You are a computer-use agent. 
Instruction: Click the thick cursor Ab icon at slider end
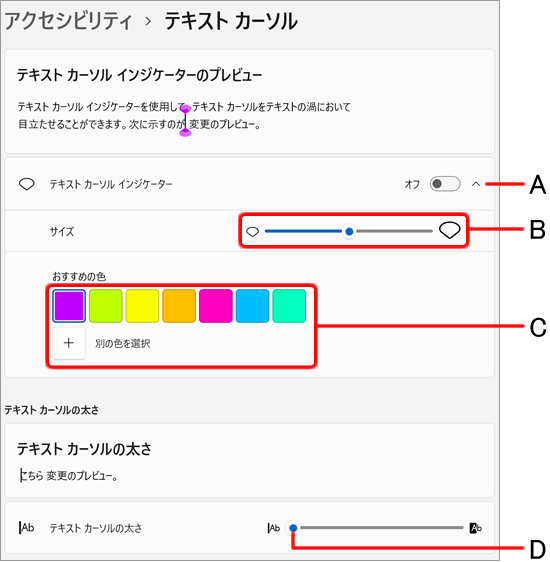tap(475, 528)
